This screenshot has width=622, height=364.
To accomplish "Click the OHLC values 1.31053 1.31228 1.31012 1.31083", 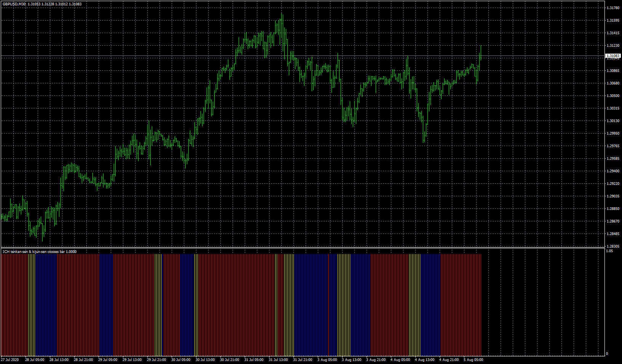I will click(x=55, y=4).
